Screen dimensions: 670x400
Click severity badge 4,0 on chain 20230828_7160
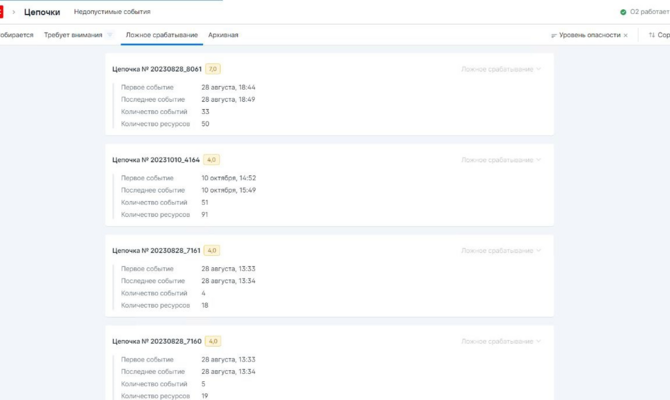(x=212, y=341)
